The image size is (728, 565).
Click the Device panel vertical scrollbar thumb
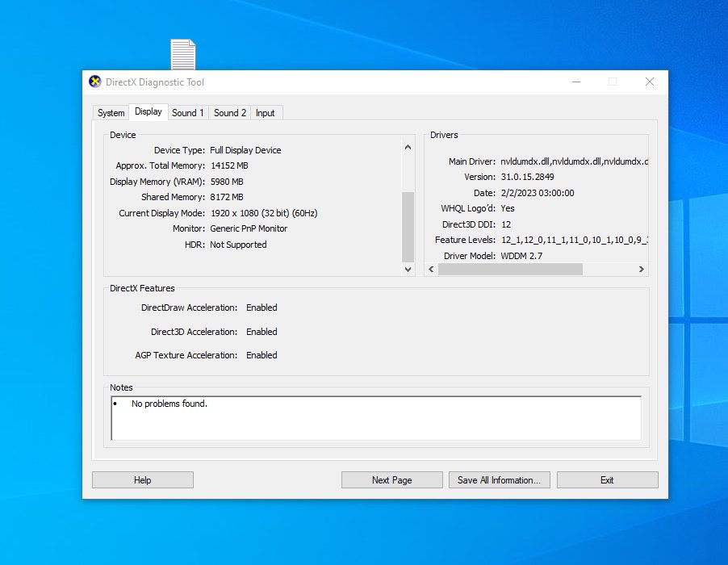click(408, 227)
